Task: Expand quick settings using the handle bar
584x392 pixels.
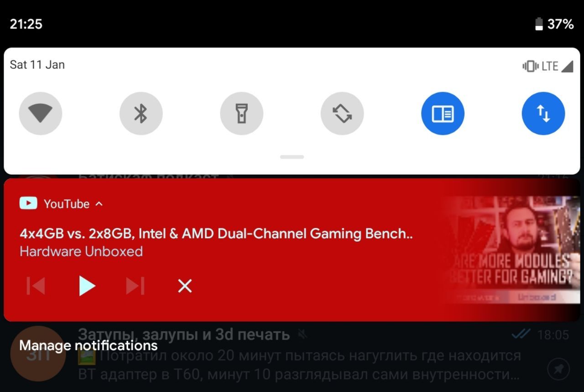Action: [x=292, y=157]
